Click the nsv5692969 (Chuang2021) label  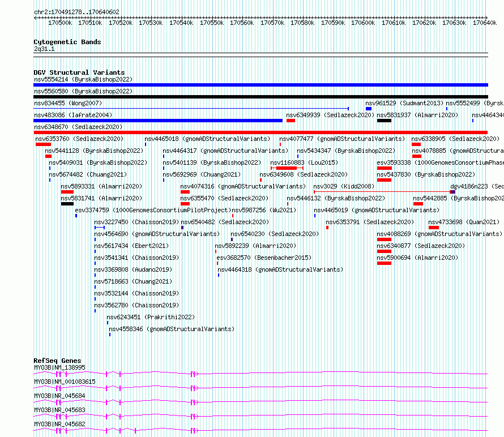[x=202, y=174]
